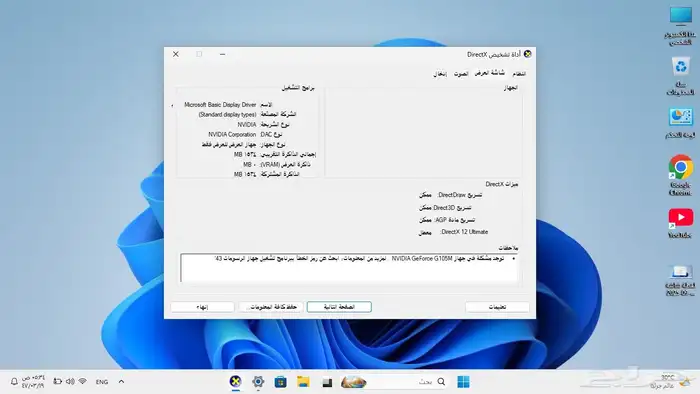
Task: Open the Wi-Fi network tray icon
Action: pyautogui.click(x=83, y=382)
